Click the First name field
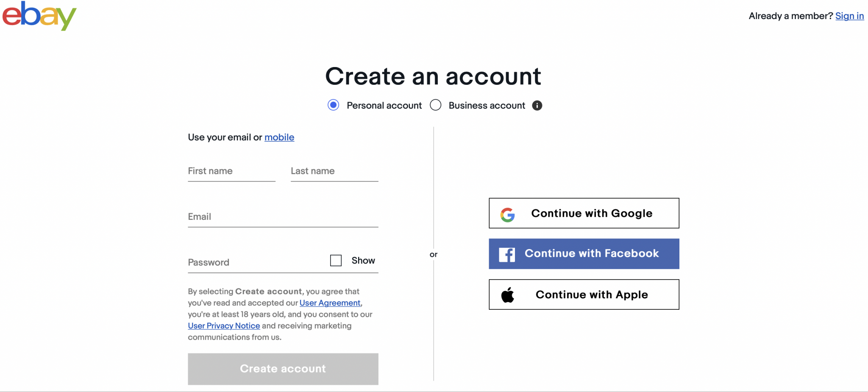Screen dimensions: 868x392 click(231, 171)
